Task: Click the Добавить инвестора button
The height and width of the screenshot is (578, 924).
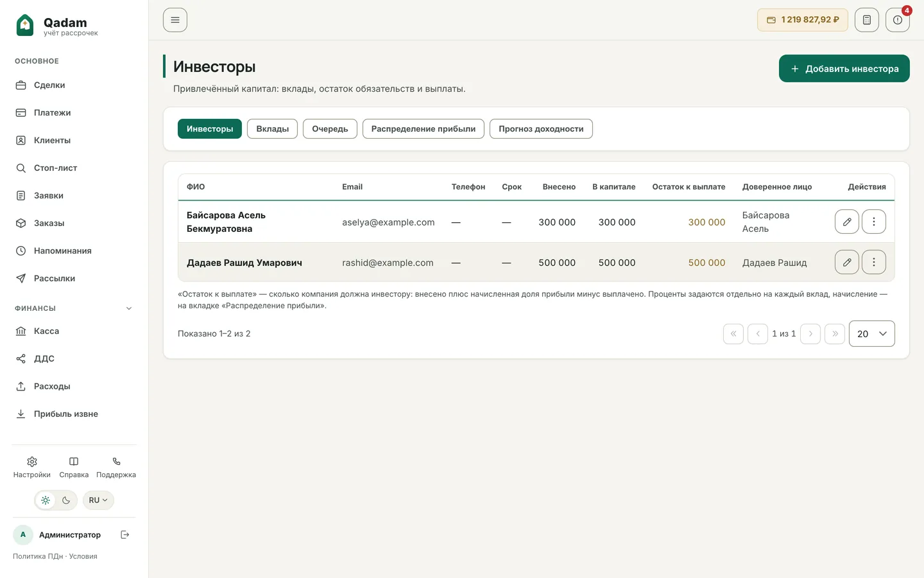Action: pos(844,69)
